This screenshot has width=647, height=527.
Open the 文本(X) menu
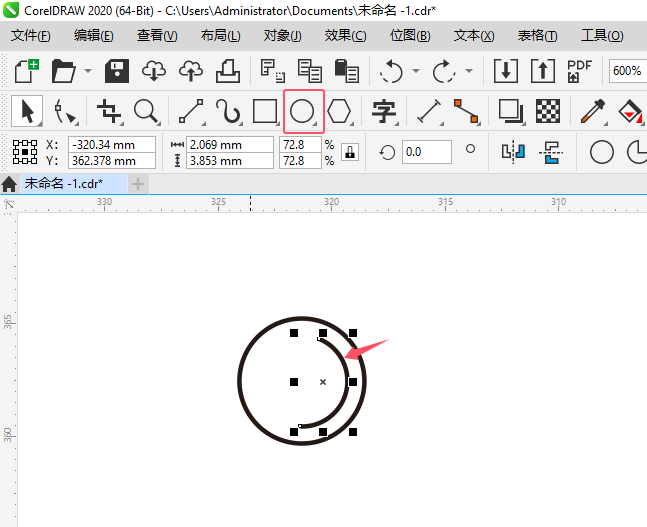tap(474, 35)
